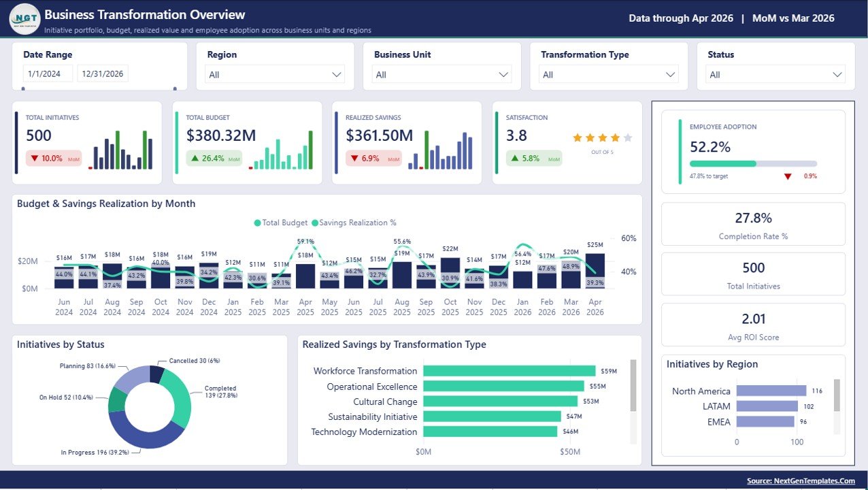Click Total Initiatives sparkline mini chart
This screenshot has width=868, height=490.
coord(120,150)
